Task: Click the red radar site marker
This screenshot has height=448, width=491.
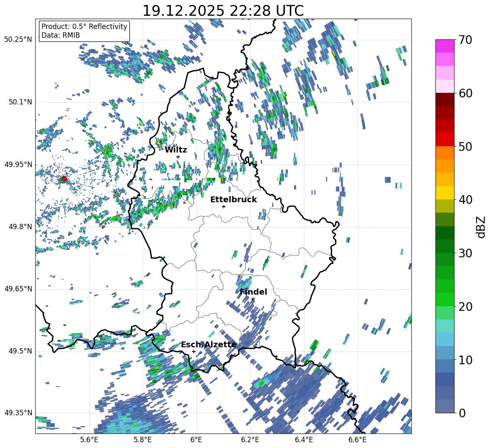Action: click(64, 179)
